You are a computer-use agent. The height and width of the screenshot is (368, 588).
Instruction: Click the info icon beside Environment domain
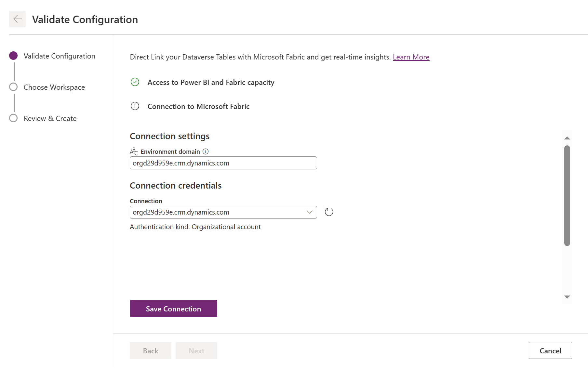tap(206, 151)
